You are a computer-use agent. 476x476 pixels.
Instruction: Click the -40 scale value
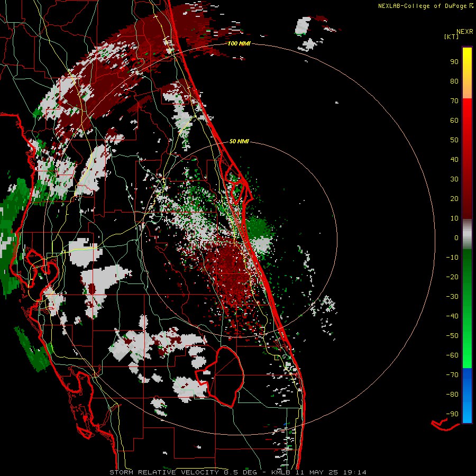pyautogui.click(x=452, y=316)
